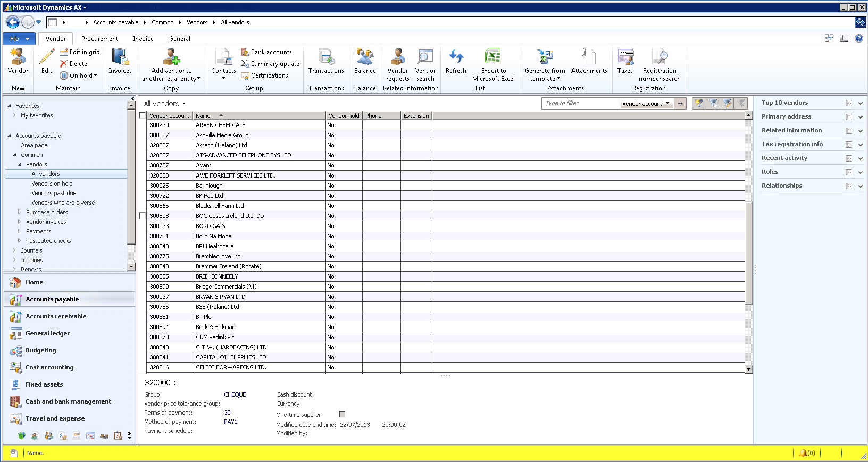Viewport: 868px width, 462px height.
Task: Follow the CHEQUE group link
Action: click(235, 394)
